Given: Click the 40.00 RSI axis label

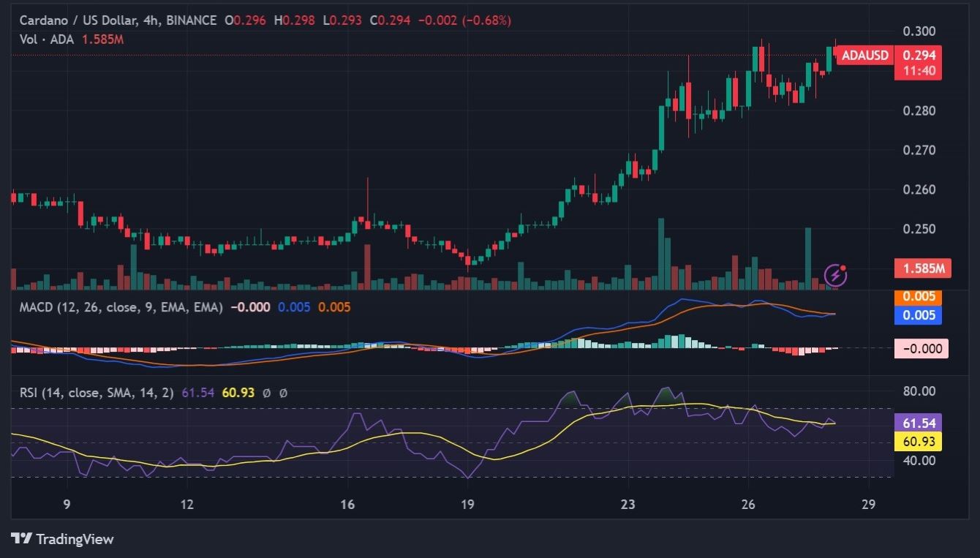Looking at the screenshot, I should [919, 461].
